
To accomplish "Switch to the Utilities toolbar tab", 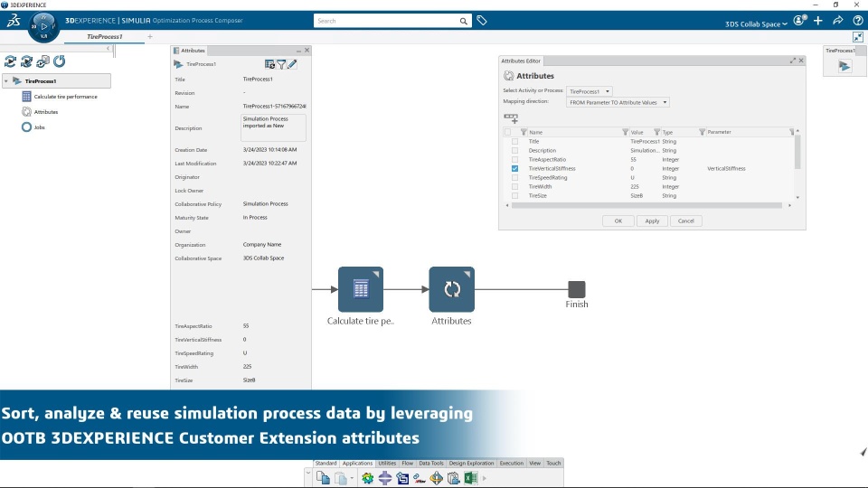I will (x=387, y=463).
